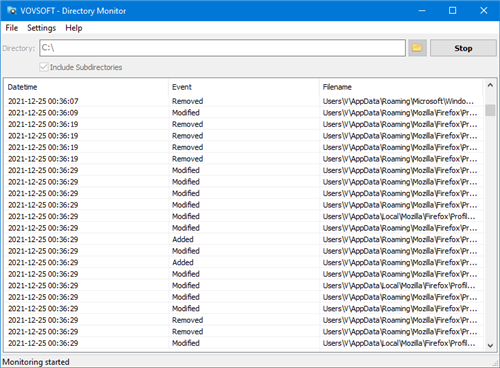Click the scroll up arrow of the list
This screenshot has height=368, width=500.
pos(490,85)
